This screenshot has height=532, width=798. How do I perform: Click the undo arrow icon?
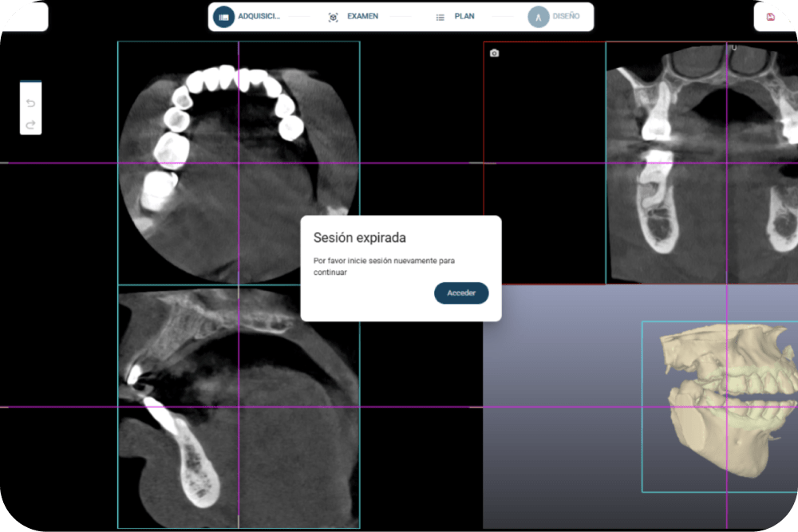[x=30, y=103]
